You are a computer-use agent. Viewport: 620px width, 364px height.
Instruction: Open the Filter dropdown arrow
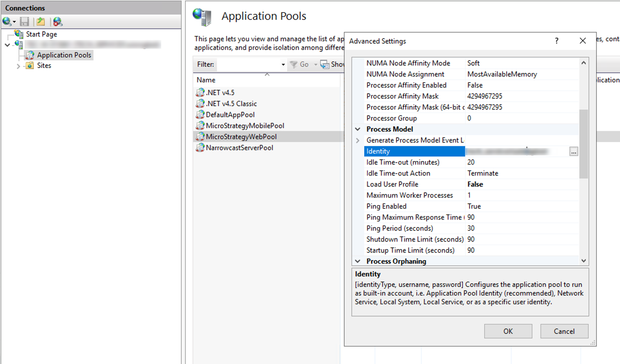pos(283,64)
